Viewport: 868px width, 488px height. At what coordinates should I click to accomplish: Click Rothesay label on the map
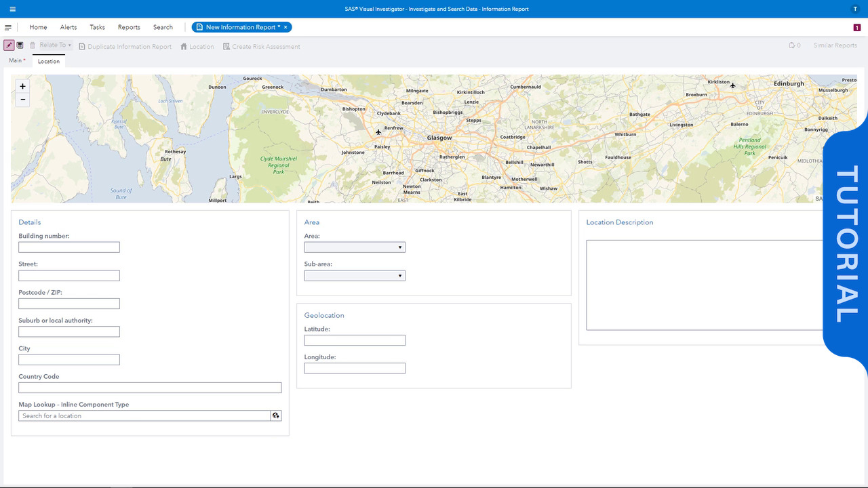point(175,152)
